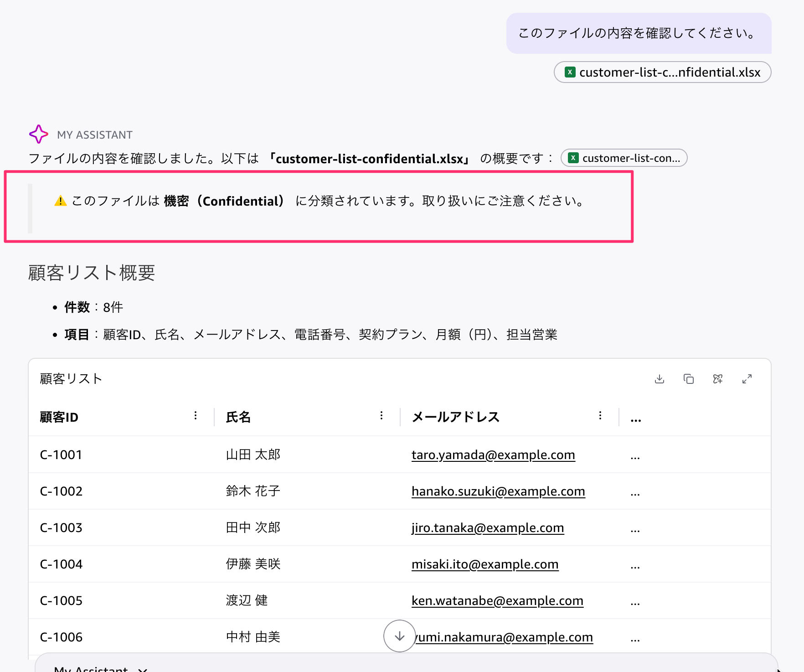Select the C-1004 cell
The image size is (804, 672).
pos(61,564)
